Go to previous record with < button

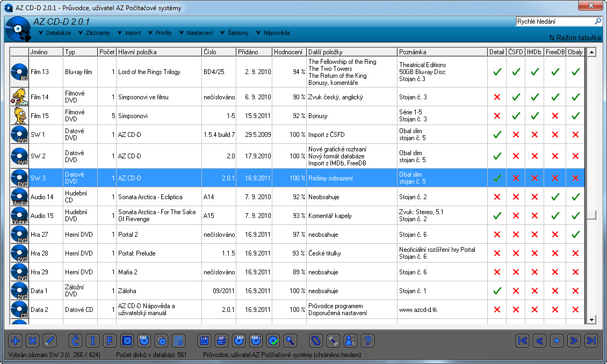[x=540, y=341]
